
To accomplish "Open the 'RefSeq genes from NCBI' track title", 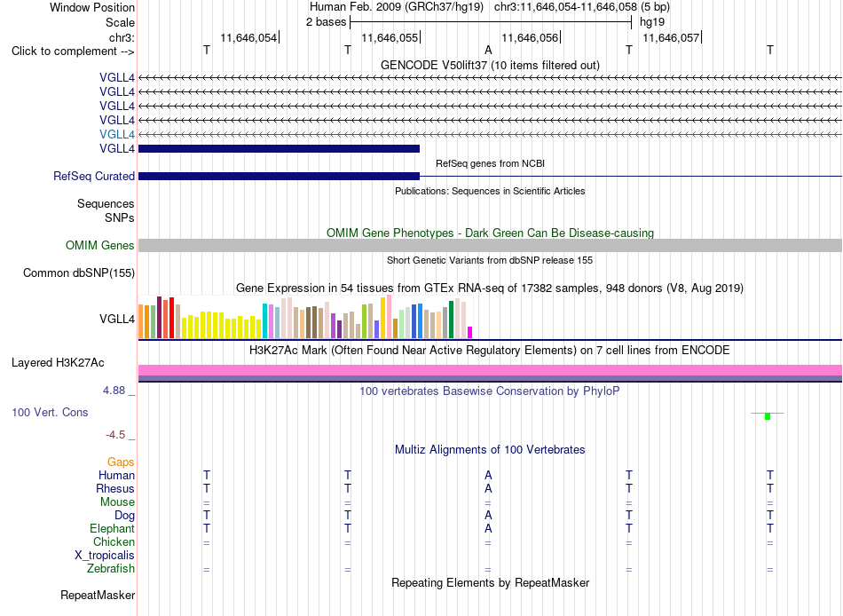I will [x=490, y=163].
